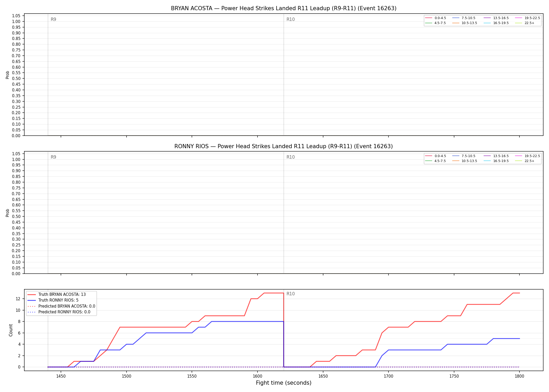Click '13.5-16.5' legend entry in Acosta chart

(x=496, y=18)
